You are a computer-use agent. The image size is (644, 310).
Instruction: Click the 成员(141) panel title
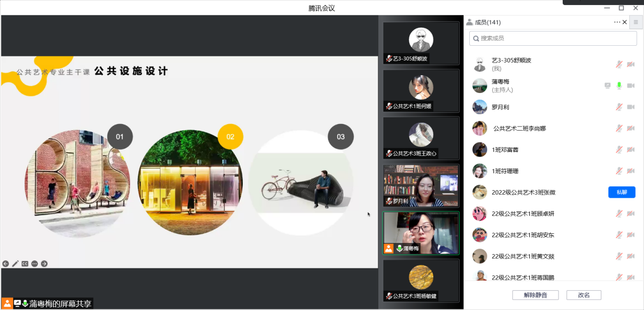tap(487, 22)
